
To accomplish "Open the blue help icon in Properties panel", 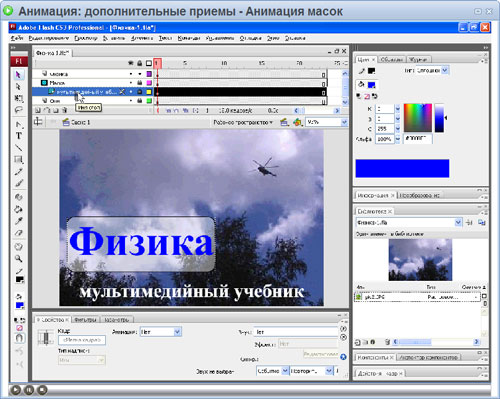I will (x=343, y=357).
